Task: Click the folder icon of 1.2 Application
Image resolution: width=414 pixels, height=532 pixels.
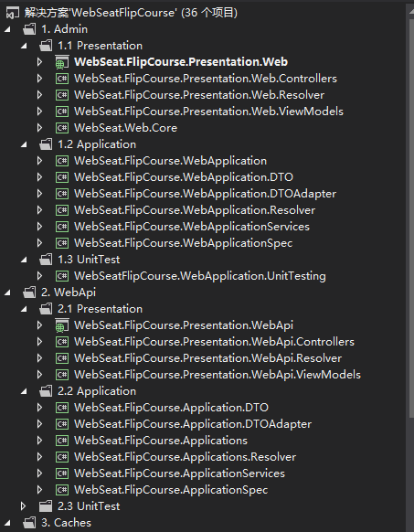Action: 46,144
